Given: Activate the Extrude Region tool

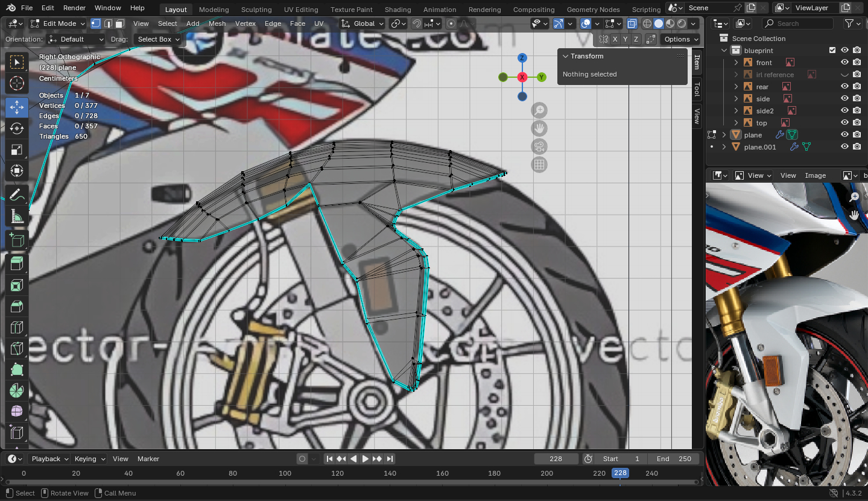Looking at the screenshot, I should tap(17, 264).
